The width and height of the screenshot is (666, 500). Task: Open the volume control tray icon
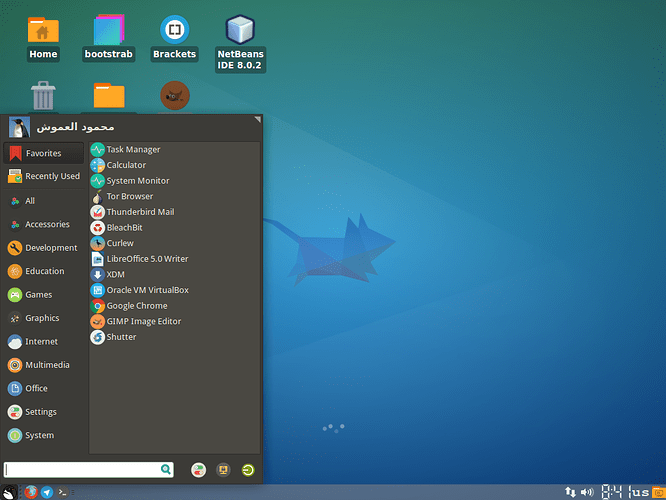pyautogui.click(x=587, y=492)
